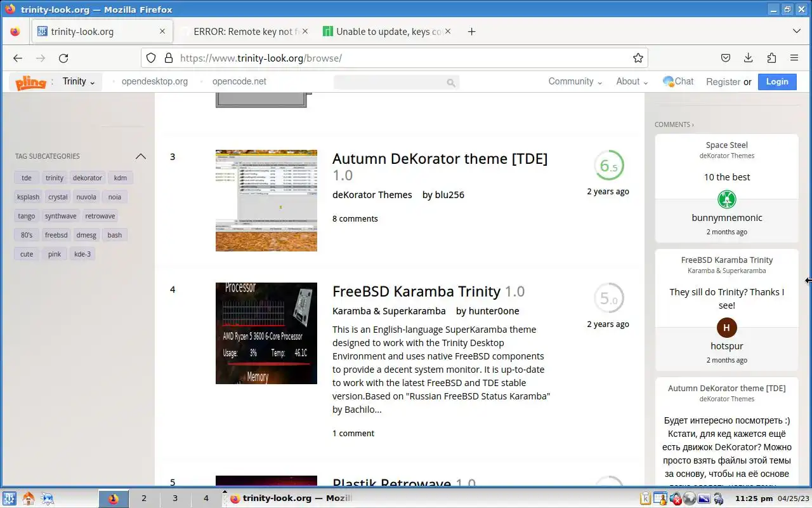Open the Save to Pocket icon
Image resolution: width=812 pixels, height=508 pixels.
pos(726,58)
